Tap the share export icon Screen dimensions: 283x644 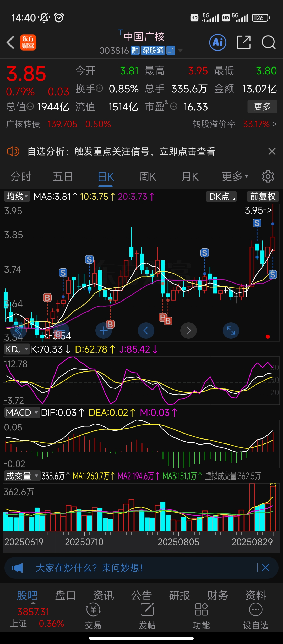tap(244, 42)
